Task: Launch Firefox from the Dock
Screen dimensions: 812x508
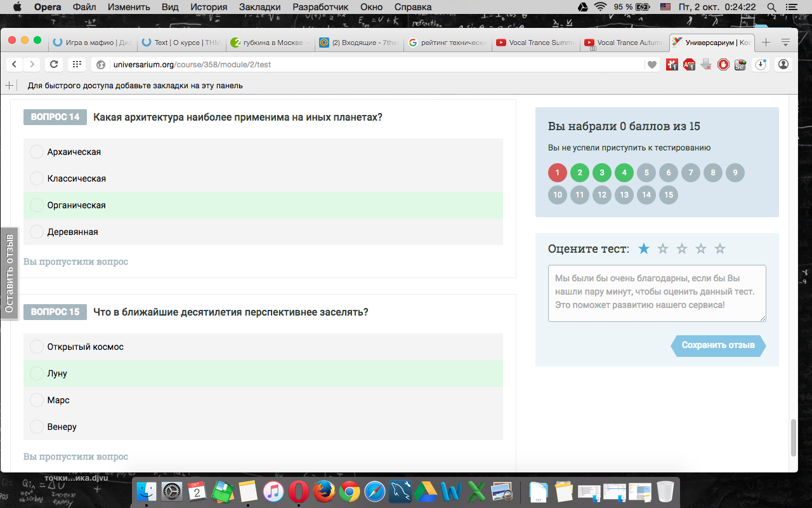Action: click(x=324, y=491)
